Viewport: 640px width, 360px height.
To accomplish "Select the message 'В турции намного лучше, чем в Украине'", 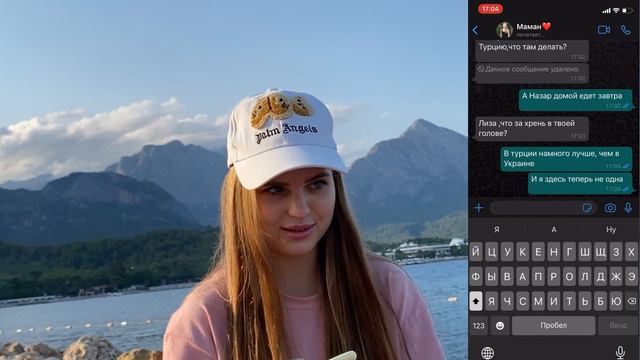I will (566, 159).
